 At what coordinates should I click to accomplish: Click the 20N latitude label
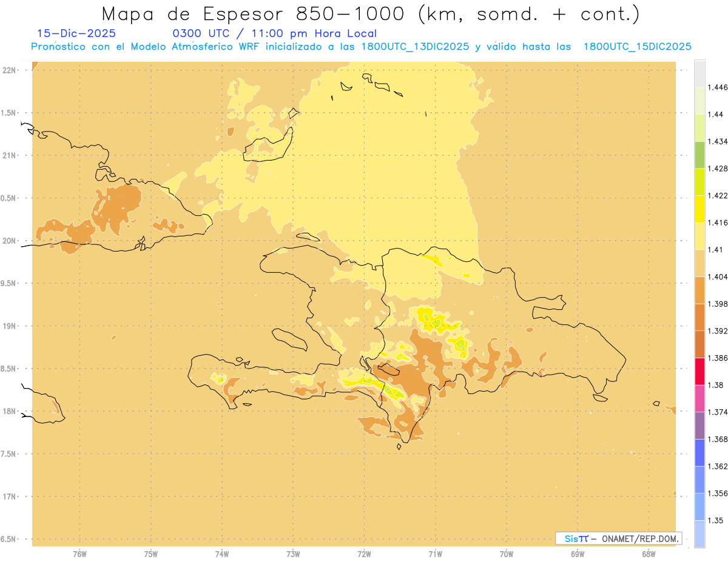point(9,241)
